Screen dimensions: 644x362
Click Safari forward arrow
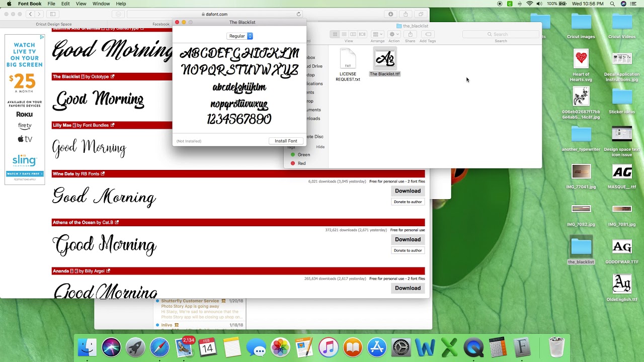(40, 14)
